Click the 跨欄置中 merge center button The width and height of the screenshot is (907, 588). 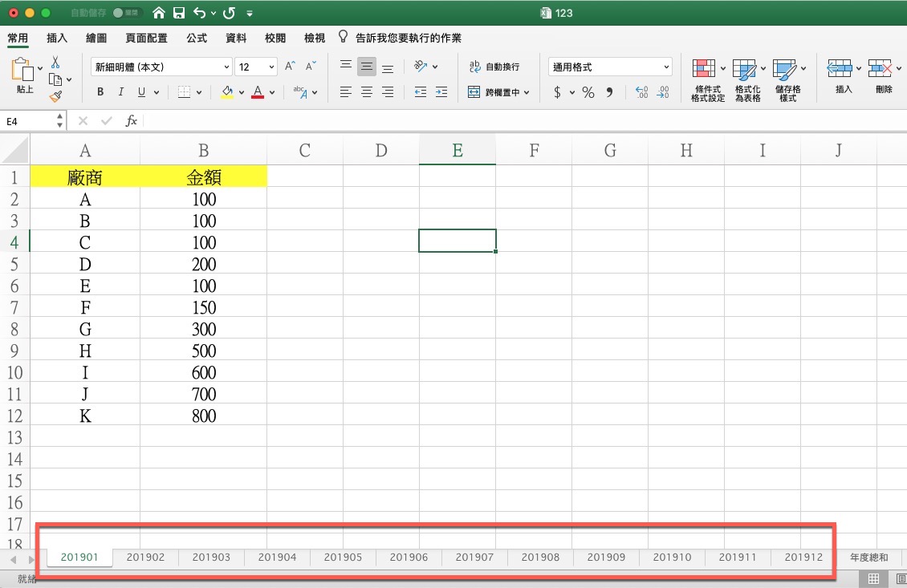(x=498, y=92)
